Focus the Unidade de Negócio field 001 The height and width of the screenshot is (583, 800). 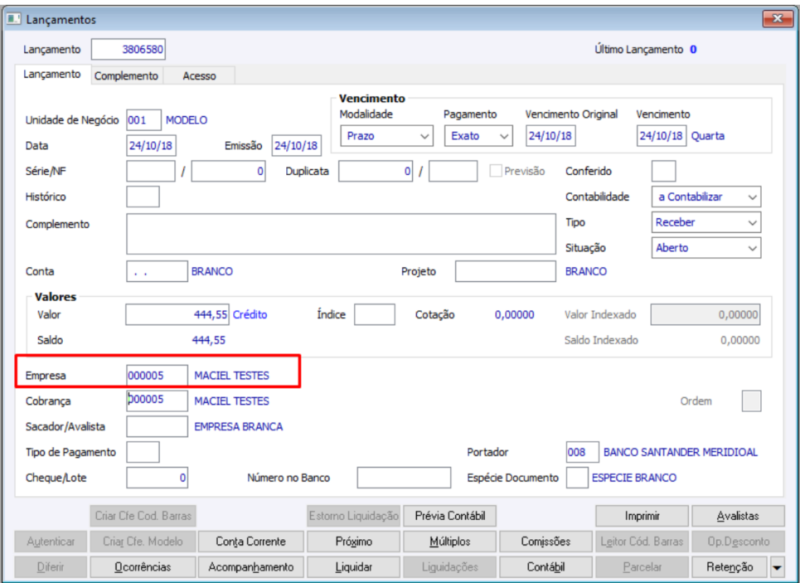pyautogui.click(x=144, y=120)
